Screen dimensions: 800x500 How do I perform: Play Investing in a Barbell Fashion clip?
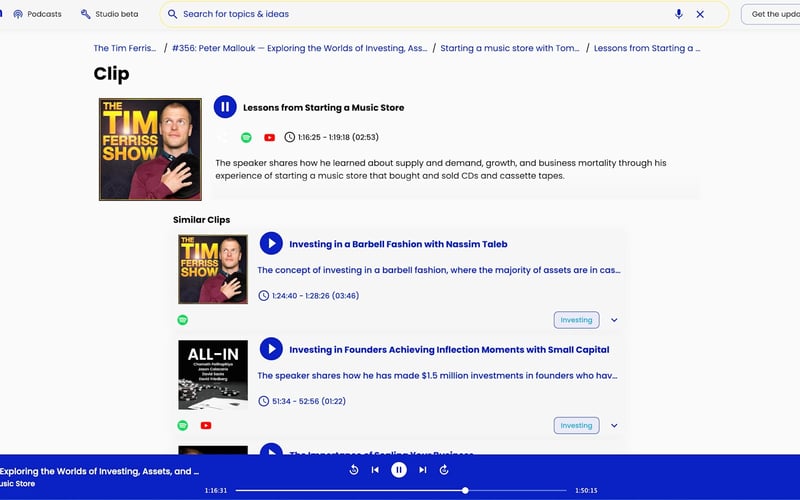click(x=271, y=243)
